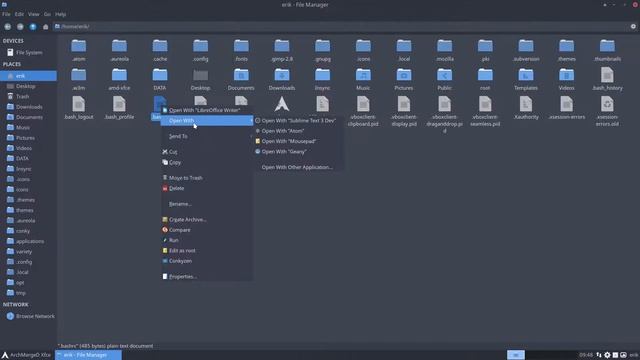Choose Open With "Mousepad"
The width and height of the screenshot is (640, 360).
(x=298, y=141)
